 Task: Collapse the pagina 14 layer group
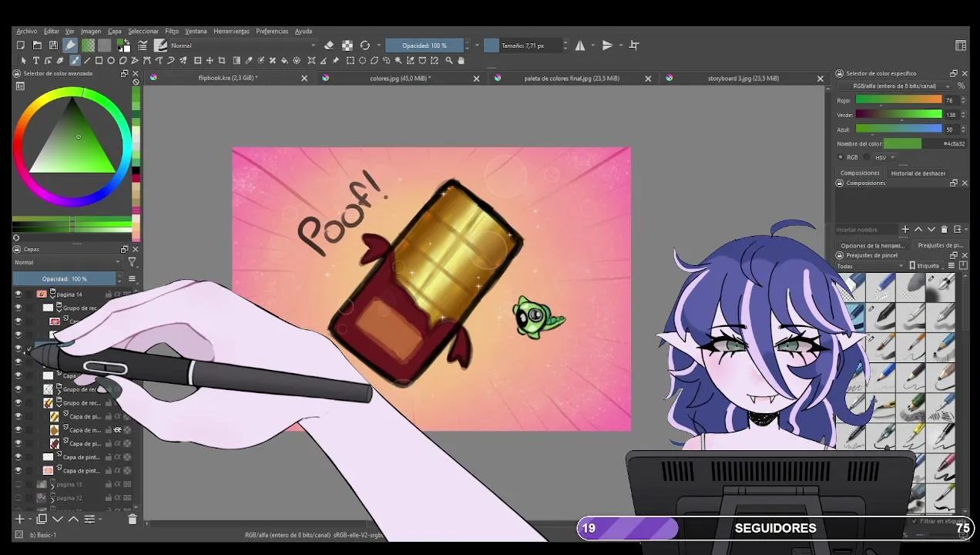[52, 297]
